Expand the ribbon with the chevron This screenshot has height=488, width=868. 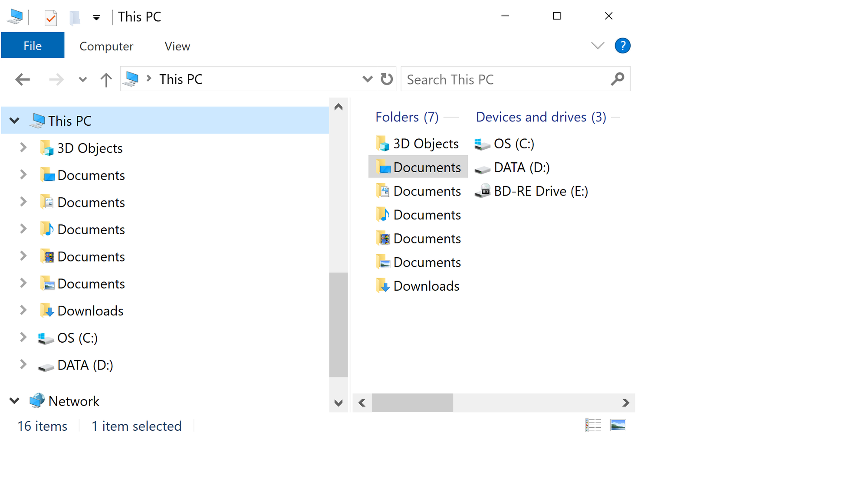598,46
